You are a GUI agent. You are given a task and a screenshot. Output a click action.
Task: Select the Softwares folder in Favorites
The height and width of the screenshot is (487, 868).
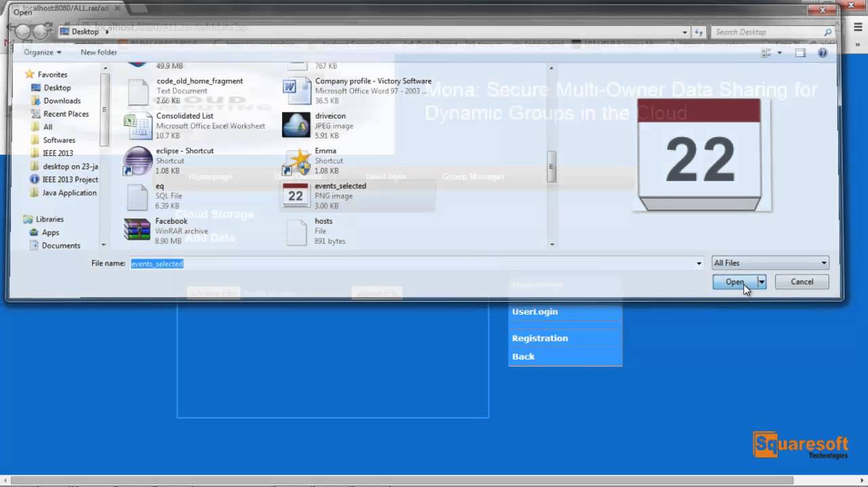[59, 140]
